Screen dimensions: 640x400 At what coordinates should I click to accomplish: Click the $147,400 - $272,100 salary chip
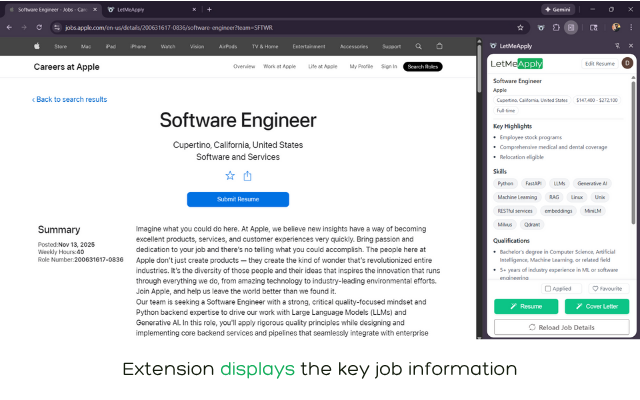[597, 100]
